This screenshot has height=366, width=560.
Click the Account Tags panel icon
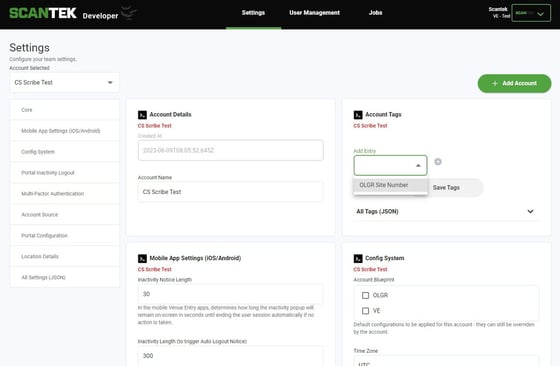tap(358, 115)
